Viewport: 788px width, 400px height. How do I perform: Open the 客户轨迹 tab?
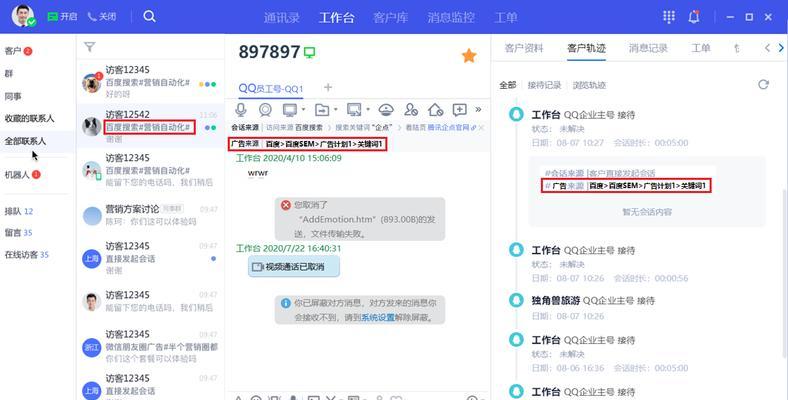point(586,48)
